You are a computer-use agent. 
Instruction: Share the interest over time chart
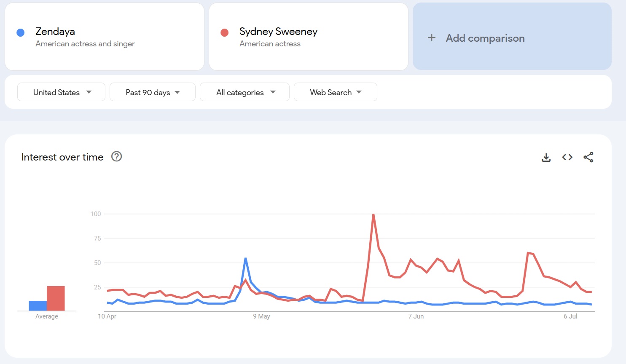pyautogui.click(x=588, y=157)
